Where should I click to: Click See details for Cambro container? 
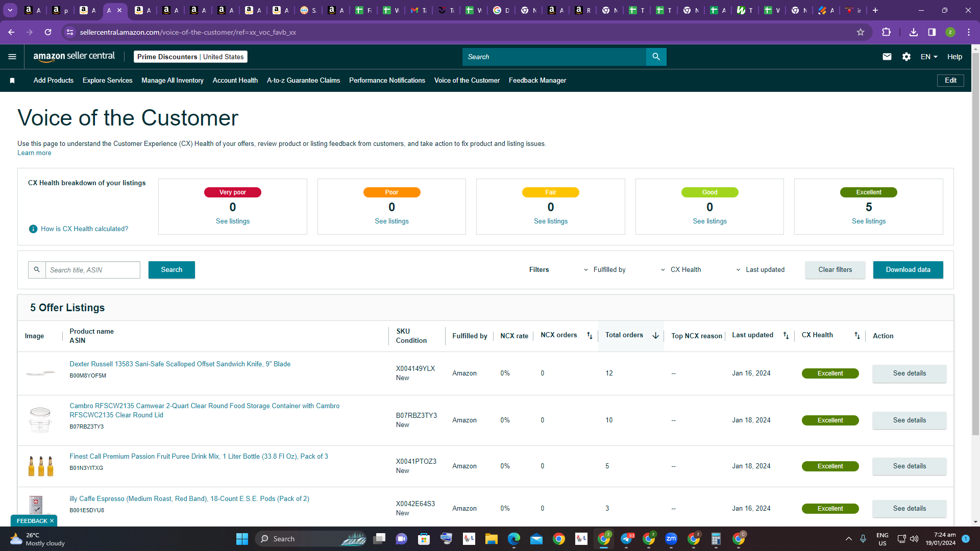pyautogui.click(x=910, y=420)
